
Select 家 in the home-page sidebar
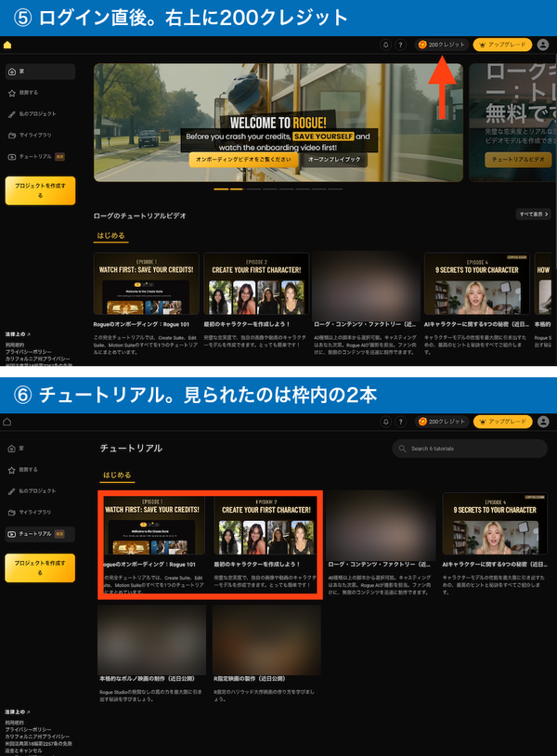click(40, 72)
